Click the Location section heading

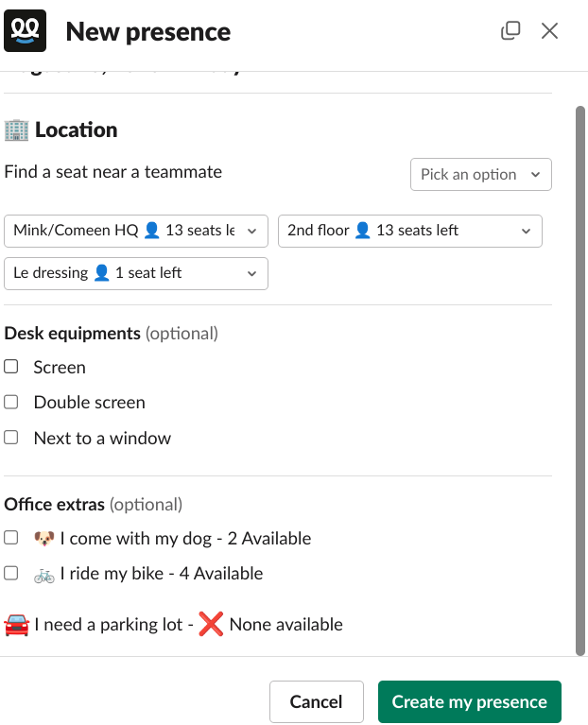77,129
